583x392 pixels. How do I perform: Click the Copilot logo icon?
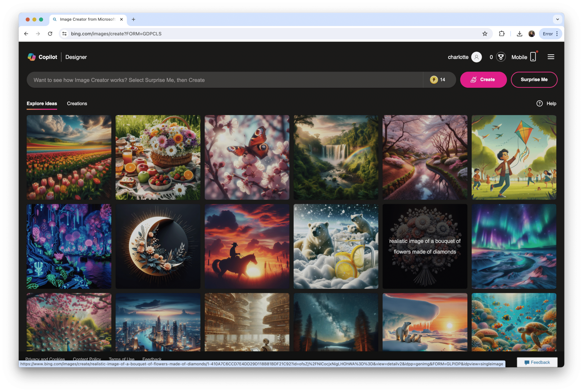click(31, 57)
